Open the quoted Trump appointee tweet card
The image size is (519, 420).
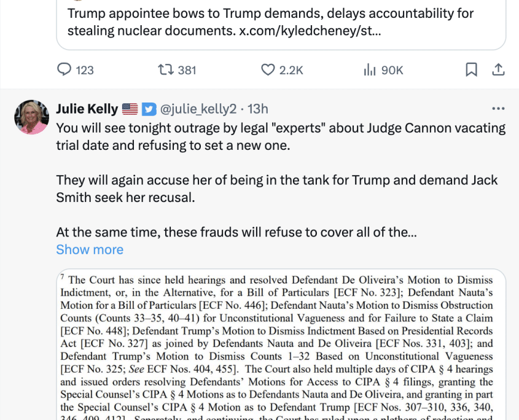281,25
